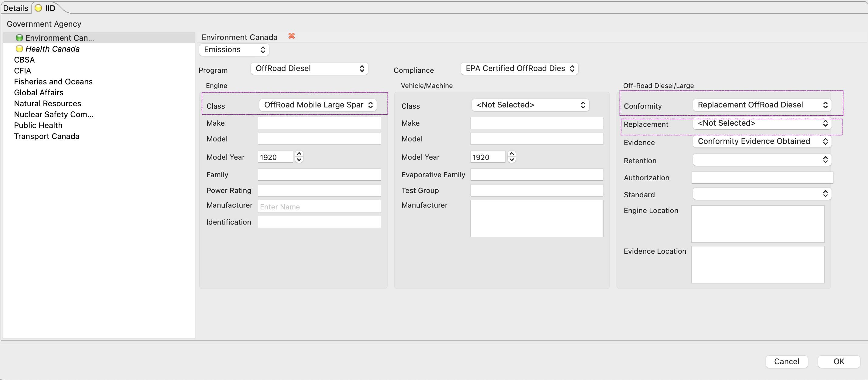Switch to the IID tab
Image resolution: width=868 pixels, height=380 pixels.
click(x=50, y=8)
